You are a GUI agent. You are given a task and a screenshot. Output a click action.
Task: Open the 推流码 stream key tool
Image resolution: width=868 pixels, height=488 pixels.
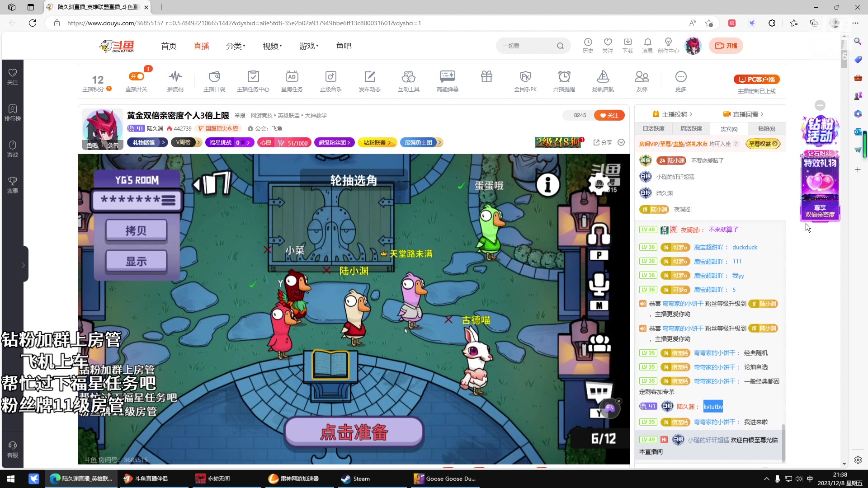click(175, 81)
